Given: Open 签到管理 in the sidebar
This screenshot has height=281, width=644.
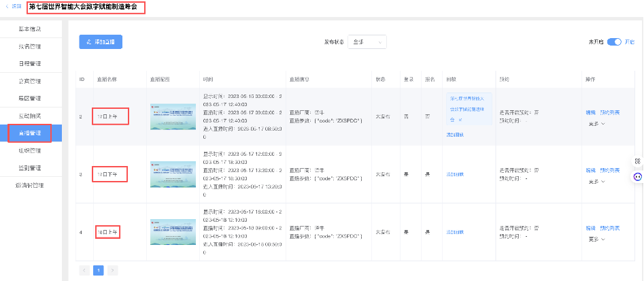Looking at the screenshot, I should pos(29,168).
